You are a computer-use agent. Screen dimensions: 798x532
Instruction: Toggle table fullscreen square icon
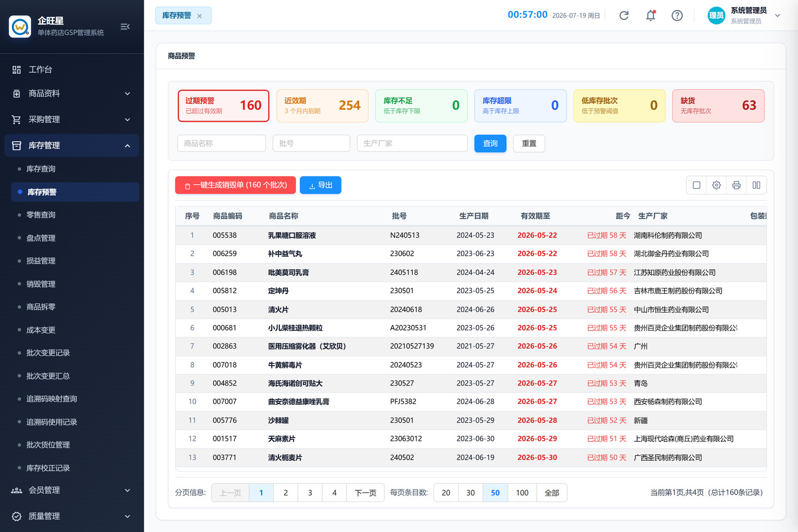point(697,185)
